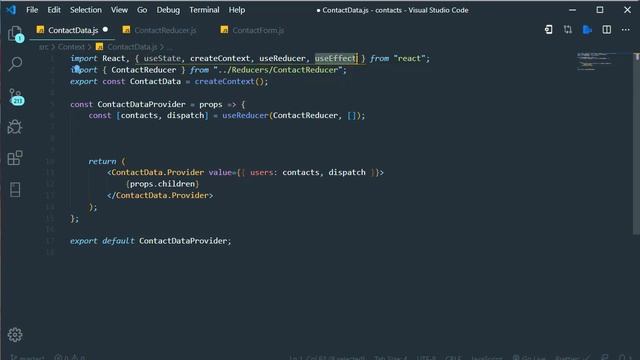Click the window title ContactData.js - contacts

tap(392, 10)
